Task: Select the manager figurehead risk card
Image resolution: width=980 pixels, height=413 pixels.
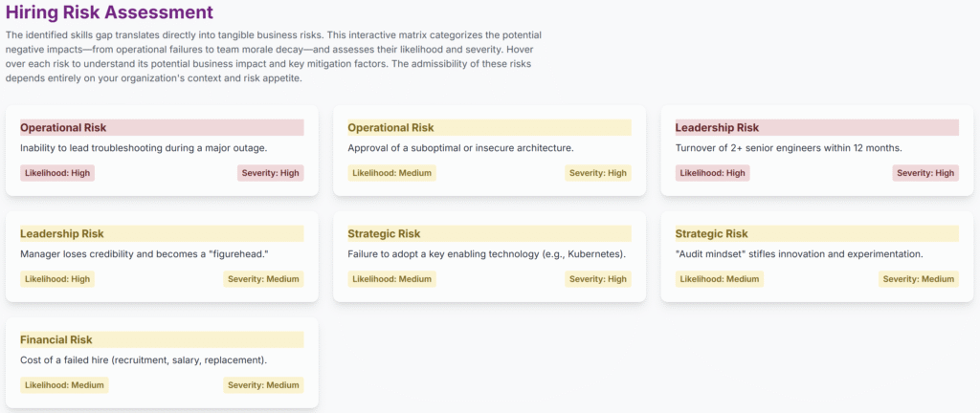Action: click(x=162, y=256)
